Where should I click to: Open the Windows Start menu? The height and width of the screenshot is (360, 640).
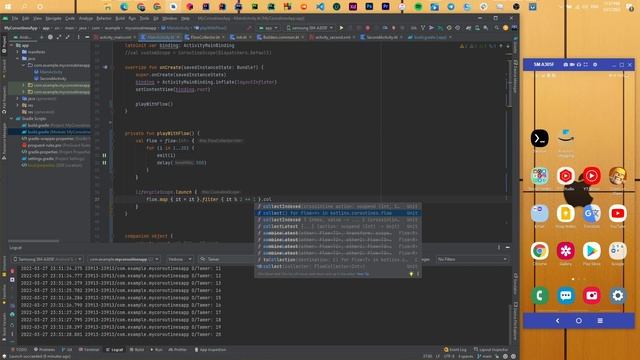pos(7,7)
